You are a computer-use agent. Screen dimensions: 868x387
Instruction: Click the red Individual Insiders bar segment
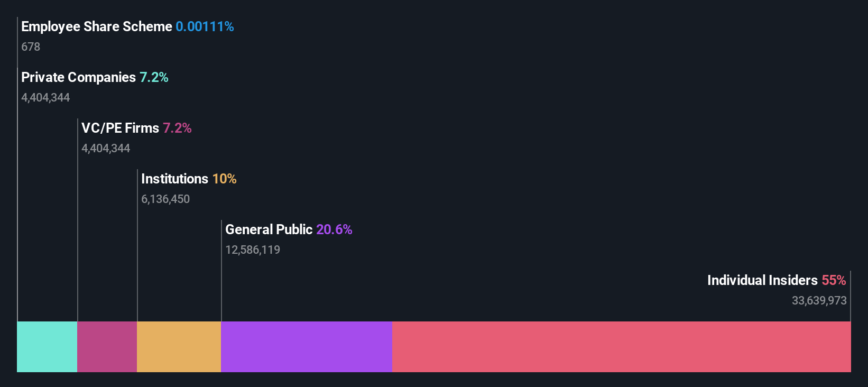coord(622,347)
